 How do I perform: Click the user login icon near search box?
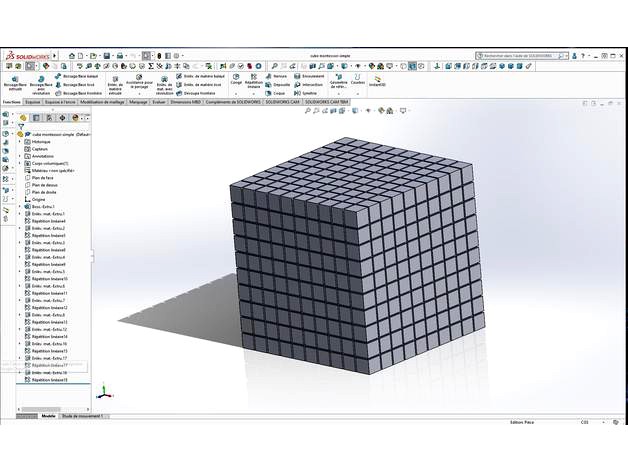(x=574, y=56)
